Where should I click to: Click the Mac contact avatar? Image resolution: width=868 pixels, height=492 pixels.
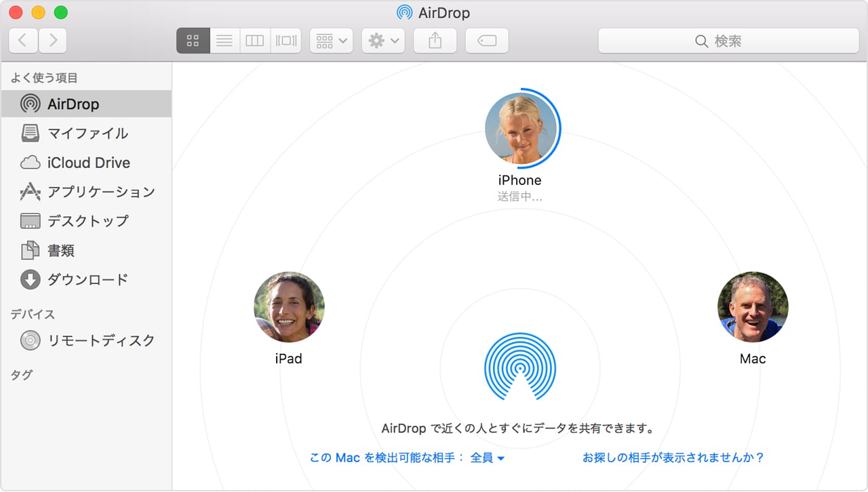(753, 307)
